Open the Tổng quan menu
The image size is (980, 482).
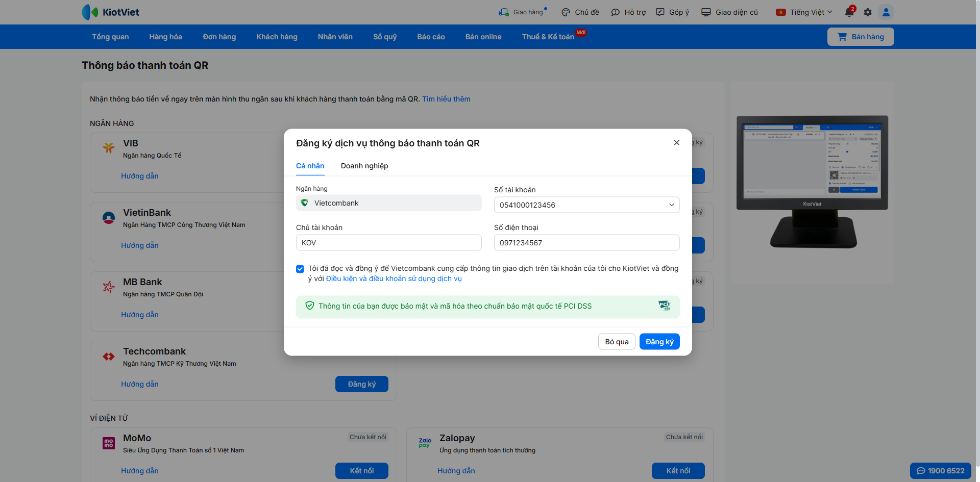(110, 37)
